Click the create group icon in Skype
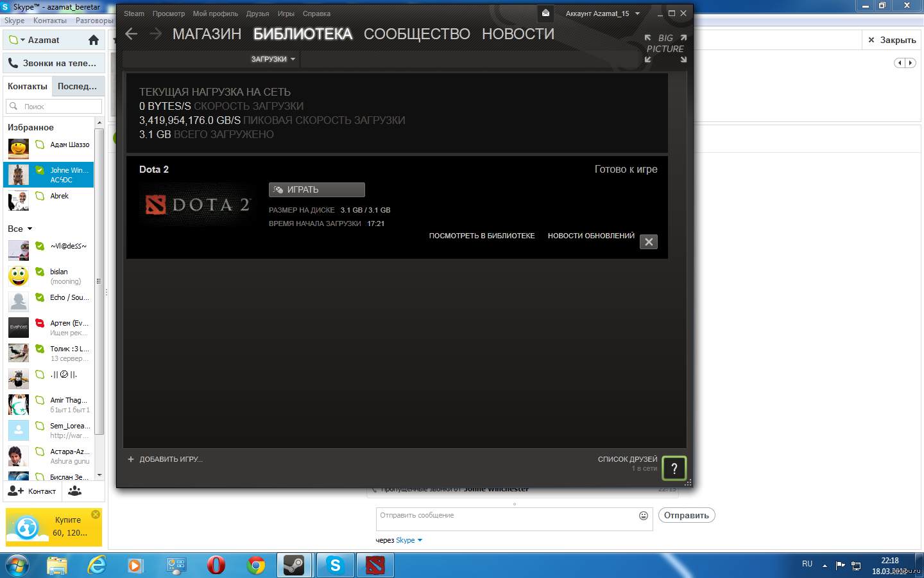 [x=75, y=491]
